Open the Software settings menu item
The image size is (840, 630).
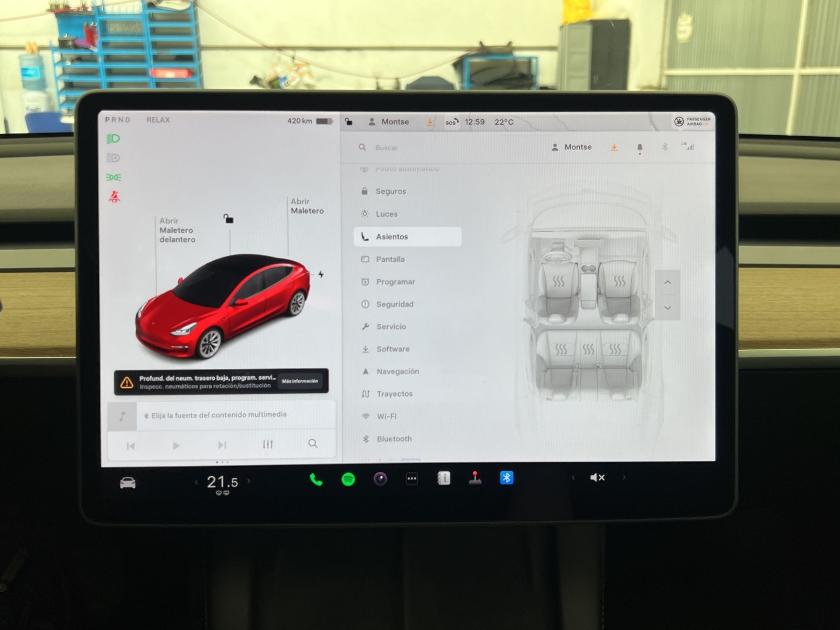point(393,349)
